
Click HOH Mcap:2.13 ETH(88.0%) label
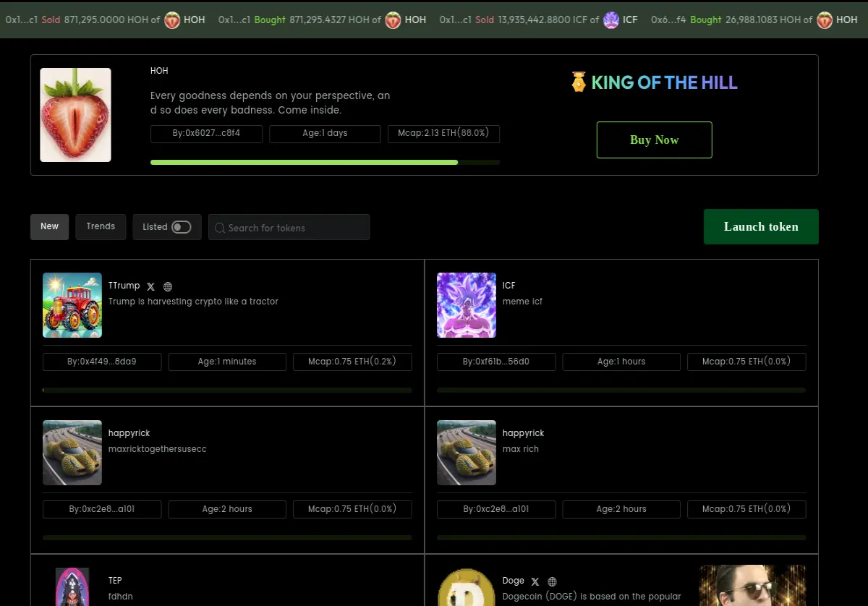(443, 134)
